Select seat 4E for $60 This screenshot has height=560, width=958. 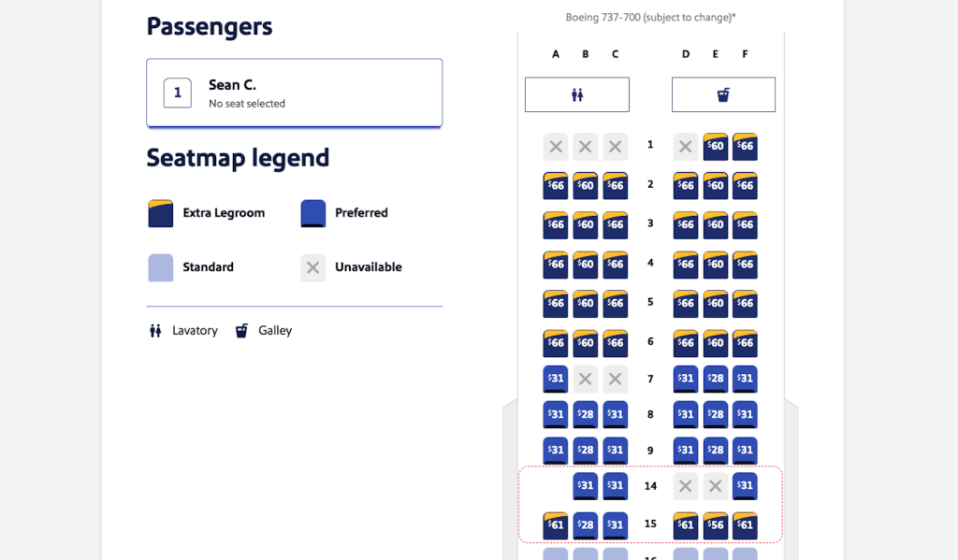pos(716,265)
